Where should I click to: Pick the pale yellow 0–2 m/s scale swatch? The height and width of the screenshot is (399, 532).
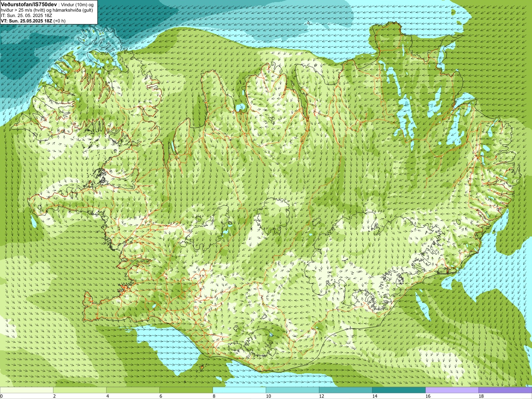point(27,390)
